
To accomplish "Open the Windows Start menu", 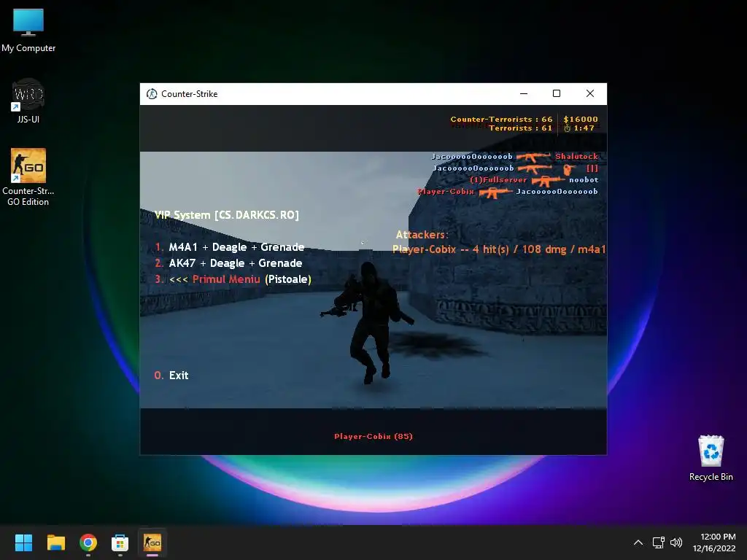I will [23, 542].
